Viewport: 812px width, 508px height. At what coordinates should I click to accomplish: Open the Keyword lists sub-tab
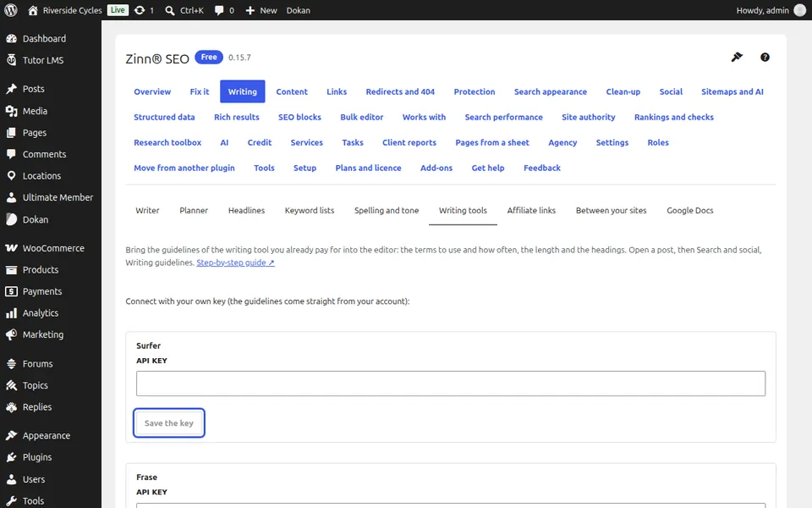(310, 211)
